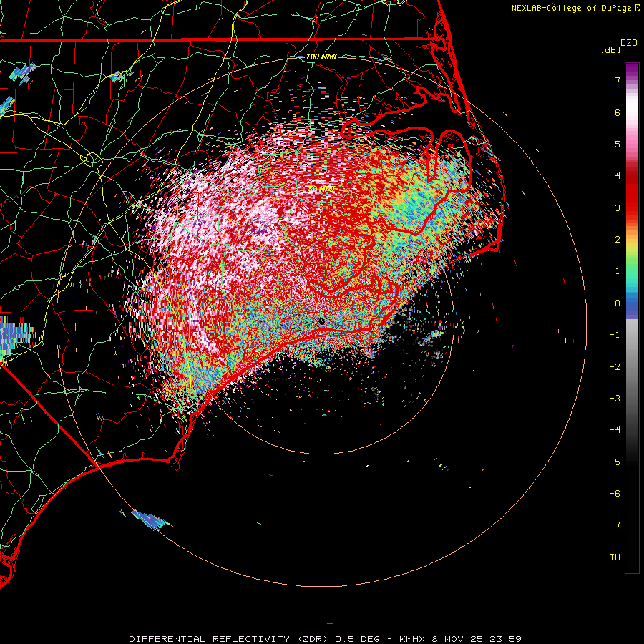Click the 100 NMI range ring label
The image size is (644, 644).
click(x=321, y=57)
